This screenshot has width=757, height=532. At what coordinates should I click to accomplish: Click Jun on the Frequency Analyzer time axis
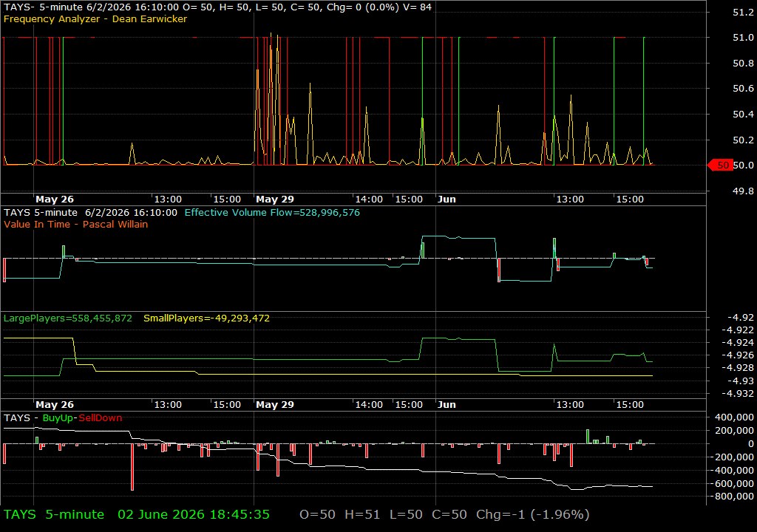pyautogui.click(x=447, y=199)
